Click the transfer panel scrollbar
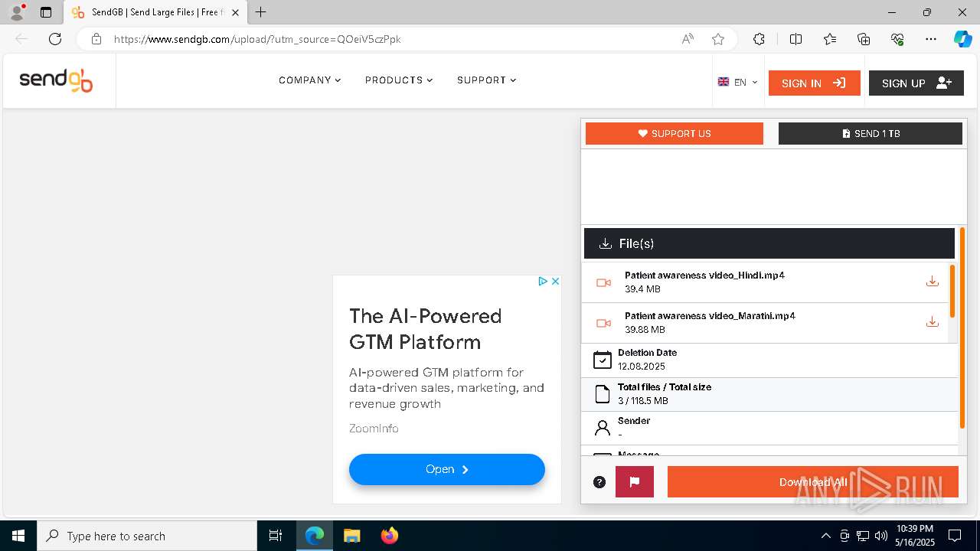The width and height of the screenshot is (980, 551). pyautogui.click(x=962, y=328)
